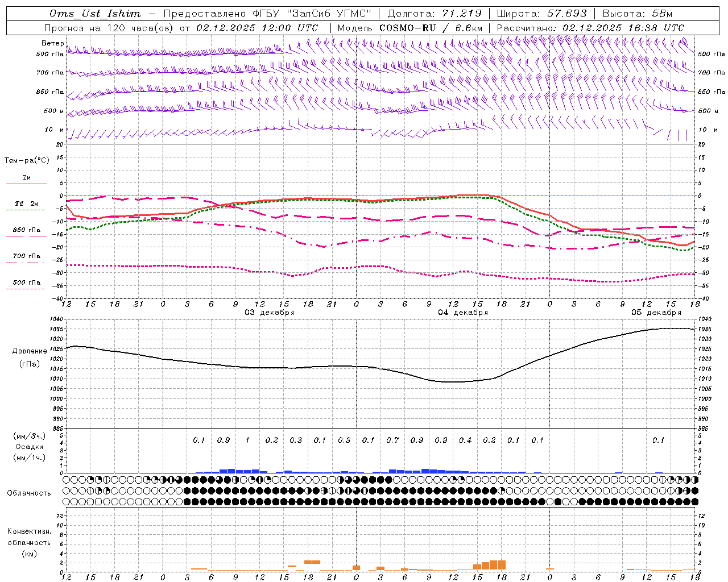Select the 05 декабря date label
Screen dimensions: 728x582
pyautogui.click(x=656, y=313)
